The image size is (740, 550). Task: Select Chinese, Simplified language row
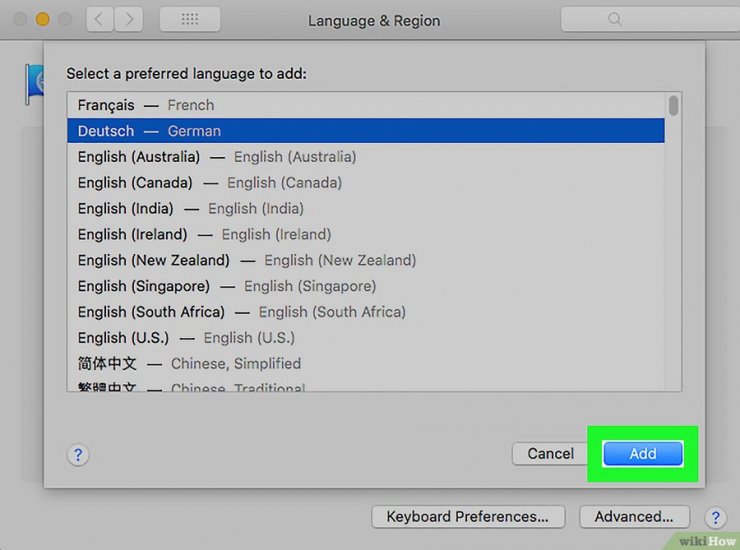point(366,364)
